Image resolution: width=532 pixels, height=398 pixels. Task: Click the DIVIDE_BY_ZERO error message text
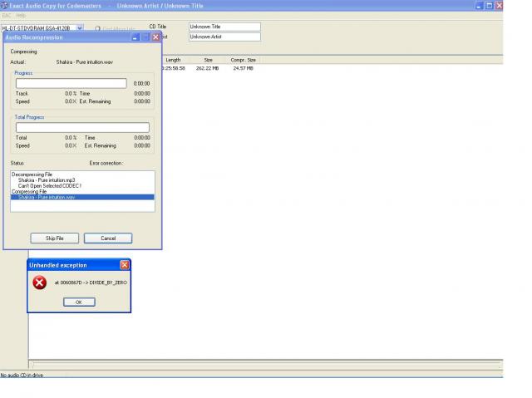click(x=91, y=283)
